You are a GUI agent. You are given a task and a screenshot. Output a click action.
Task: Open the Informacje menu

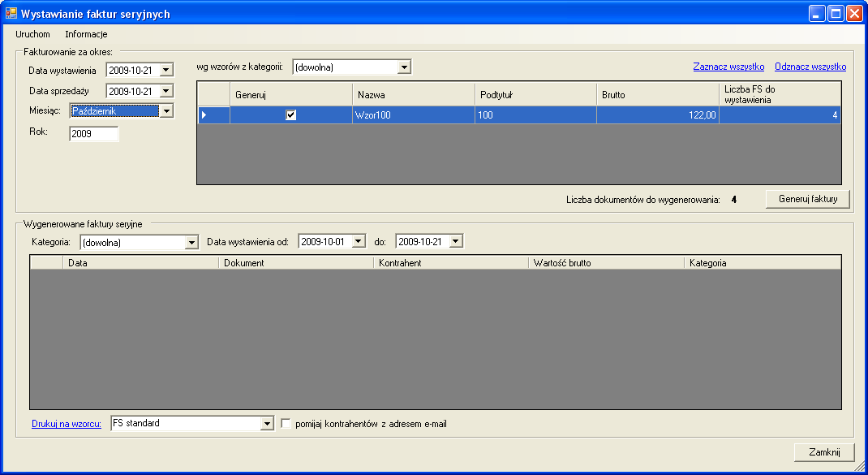[86, 34]
